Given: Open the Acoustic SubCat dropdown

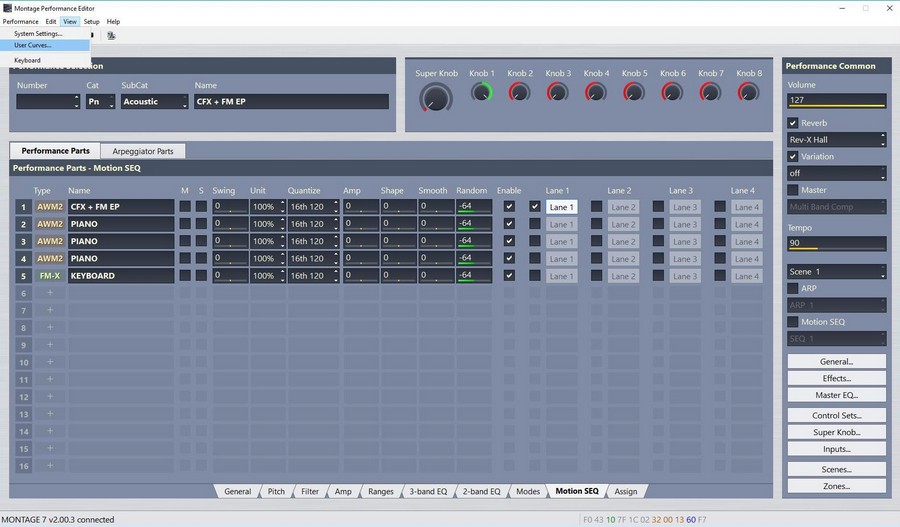Looking at the screenshot, I should click(154, 102).
